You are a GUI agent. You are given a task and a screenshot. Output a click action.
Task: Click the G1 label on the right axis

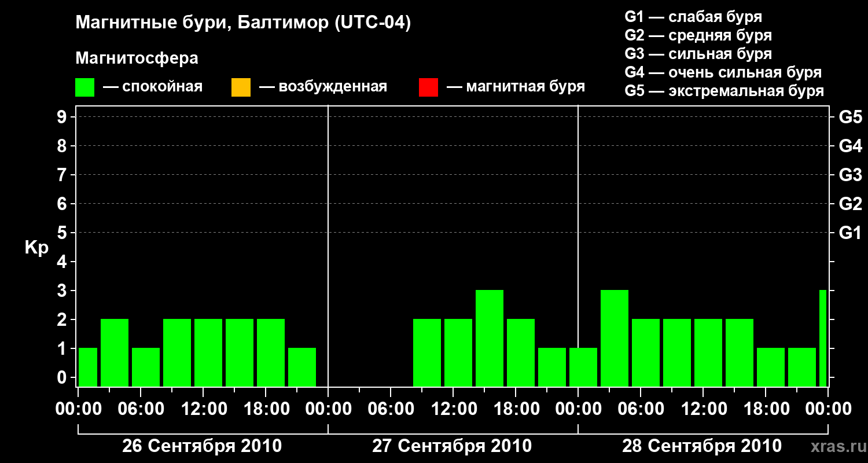point(851,233)
